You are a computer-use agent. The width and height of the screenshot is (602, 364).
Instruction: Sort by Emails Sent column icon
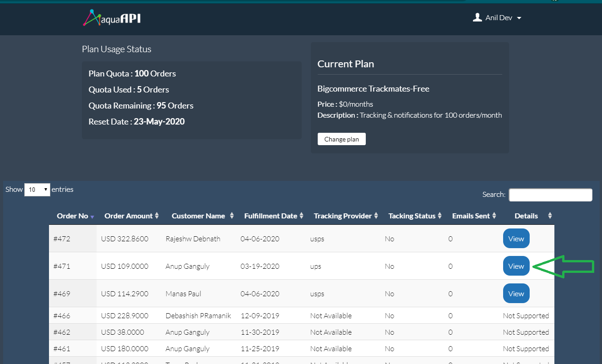[494, 216]
